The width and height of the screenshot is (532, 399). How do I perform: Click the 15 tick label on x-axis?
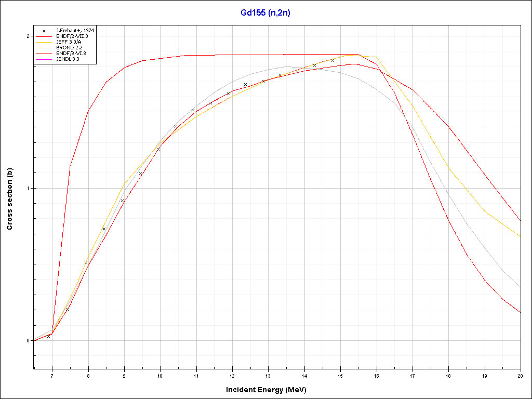point(340,376)
